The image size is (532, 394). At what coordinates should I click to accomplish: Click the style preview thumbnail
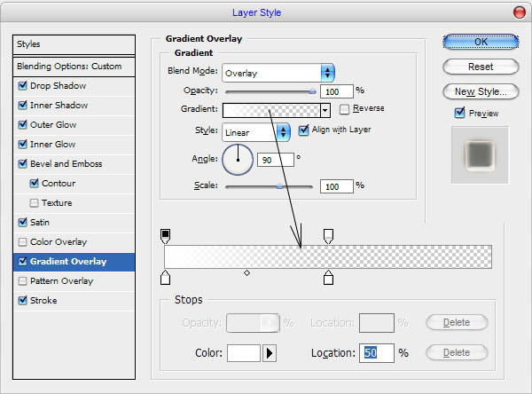[x=480, y=155]
